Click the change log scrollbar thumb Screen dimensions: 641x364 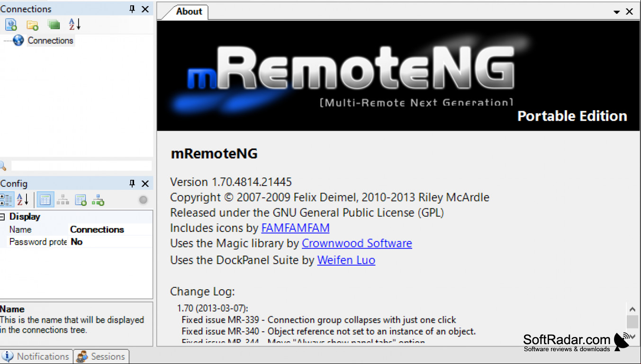632,322
